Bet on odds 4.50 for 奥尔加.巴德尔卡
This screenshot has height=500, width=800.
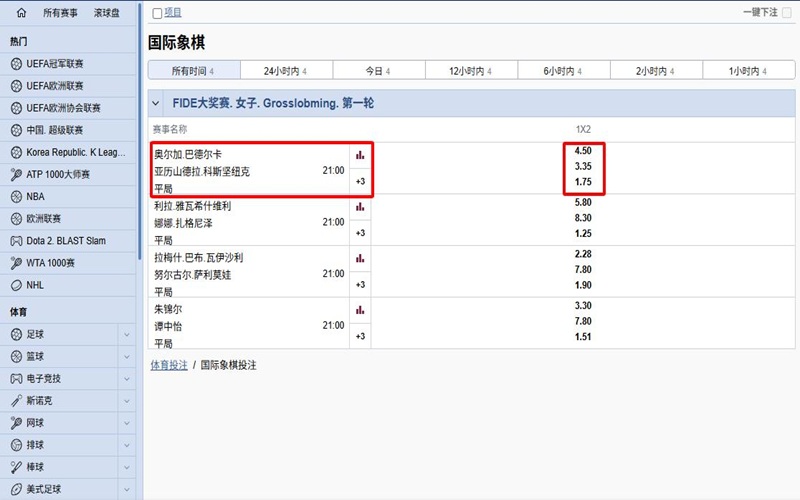583,151
